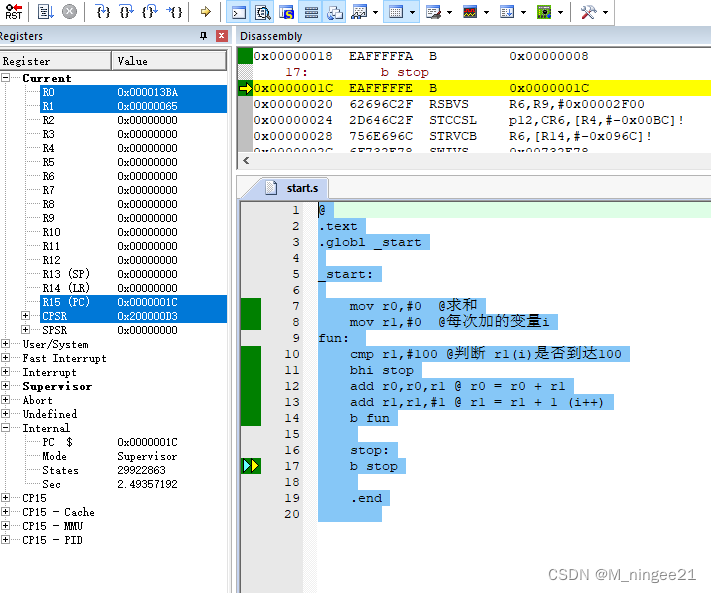Click the Value column header
Screen dimensions: 711x593
169,61
